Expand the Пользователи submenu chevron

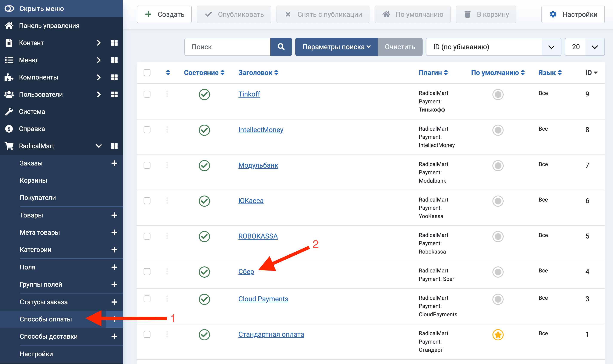(99, 94)
